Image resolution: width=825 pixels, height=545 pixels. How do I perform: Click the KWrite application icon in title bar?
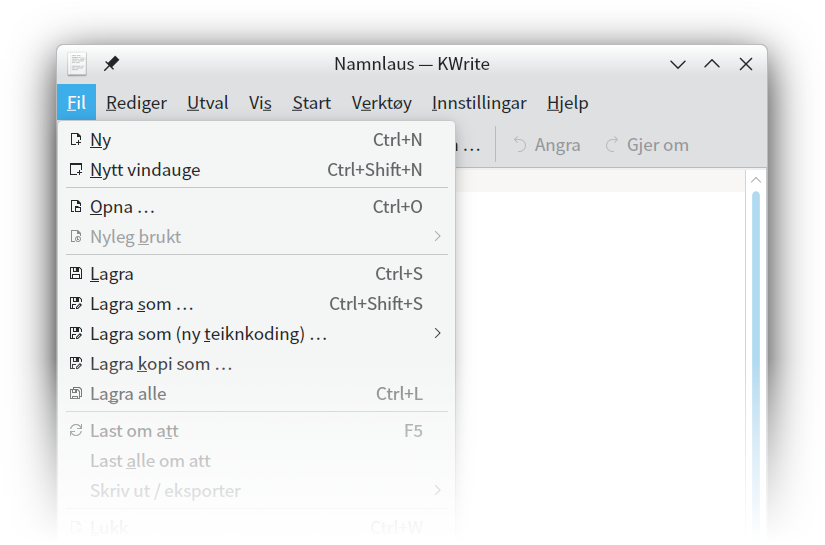(77, 64)
